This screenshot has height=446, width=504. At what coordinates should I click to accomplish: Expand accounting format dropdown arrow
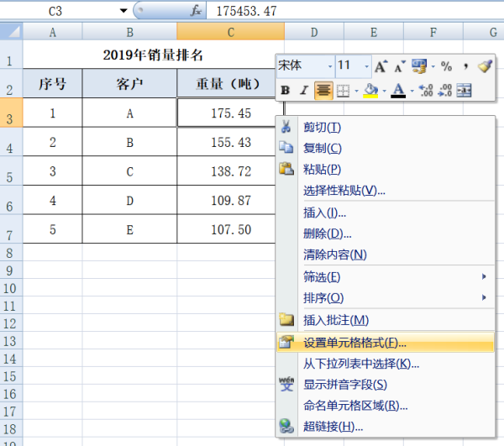click(433, 67)
